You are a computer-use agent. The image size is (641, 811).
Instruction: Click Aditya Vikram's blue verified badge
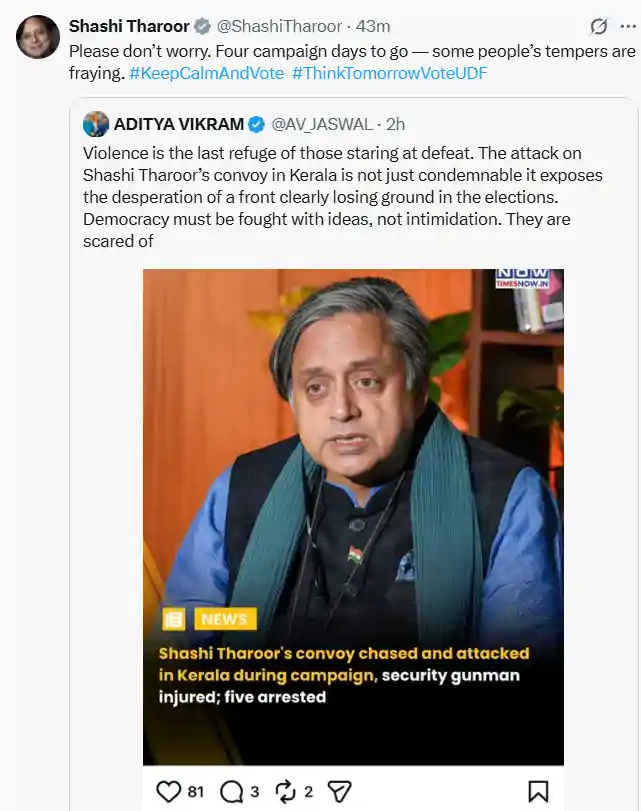click(257, 124)
